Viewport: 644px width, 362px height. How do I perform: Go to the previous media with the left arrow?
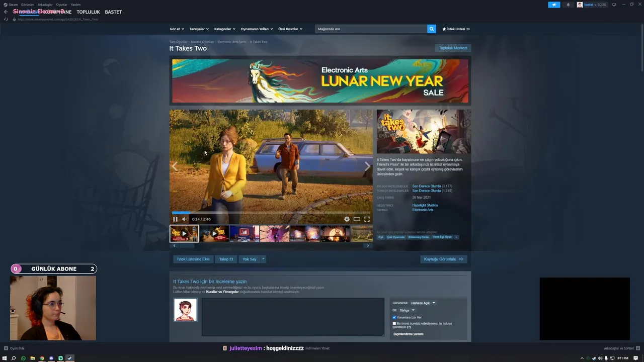click(x=175, y=166)
